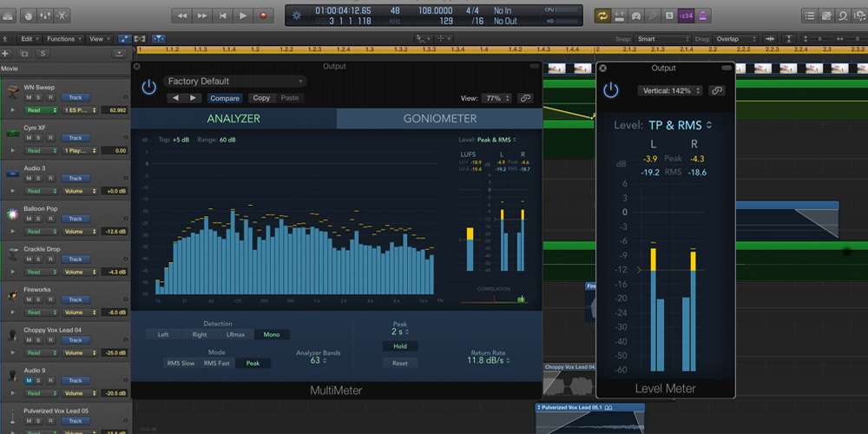Click the Compare button
Image resolution: width=868 pixels, height=434 pixels.
click(225, 98)
